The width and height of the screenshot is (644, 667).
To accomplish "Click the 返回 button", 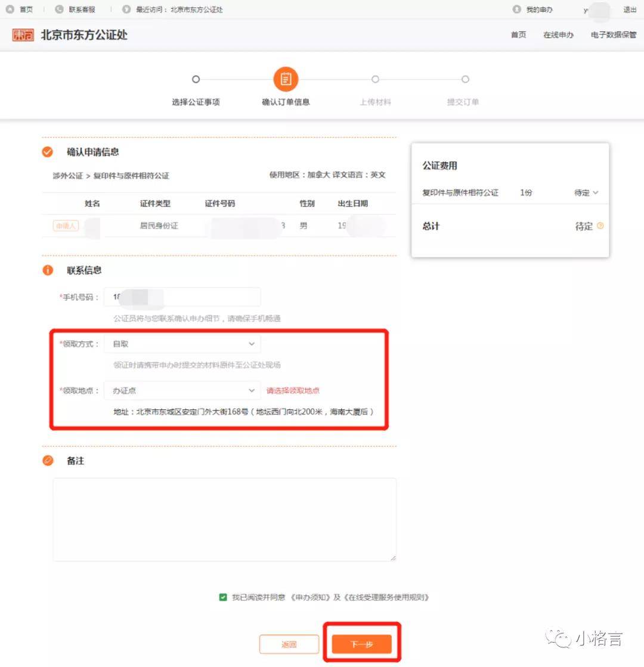I will [x=289, y=644].
